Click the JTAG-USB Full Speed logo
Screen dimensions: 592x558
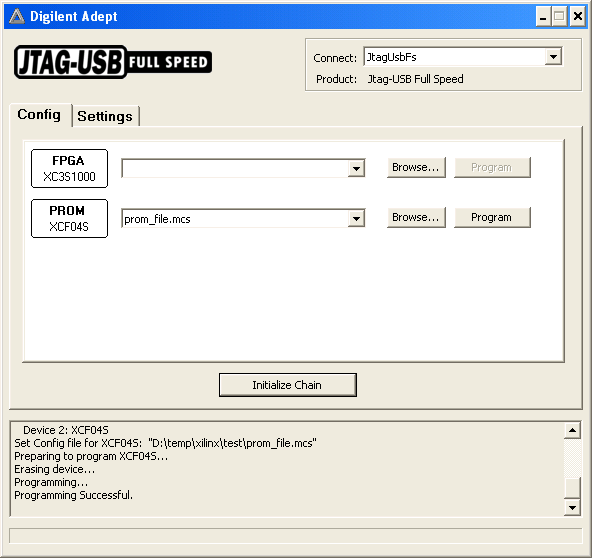[x=113, y=62]
